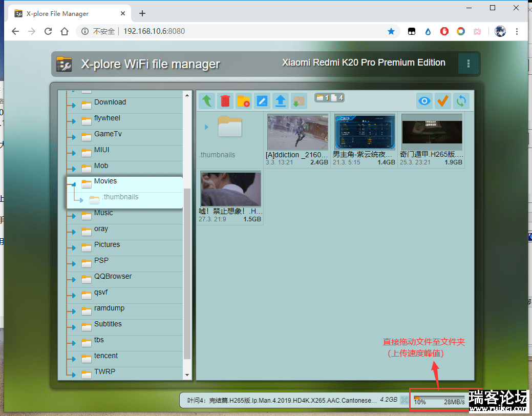Click the black Tampermonkey extension icon
532x416 pixels.
412,32
